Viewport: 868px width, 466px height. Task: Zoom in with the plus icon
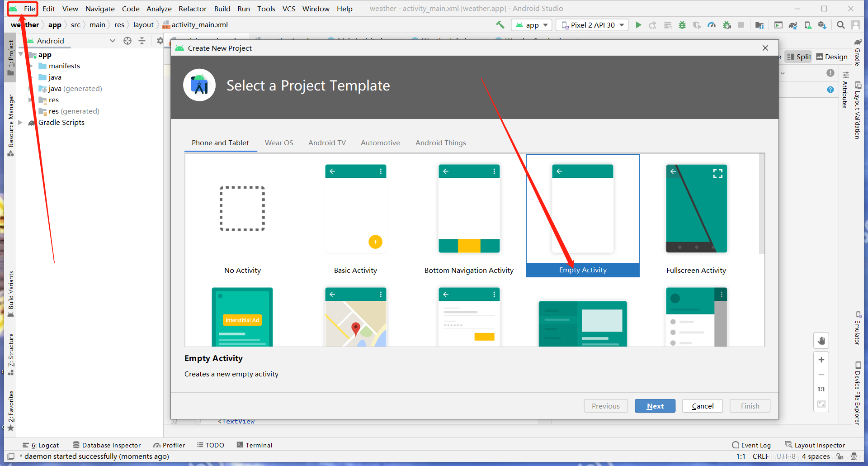[821, 360]
